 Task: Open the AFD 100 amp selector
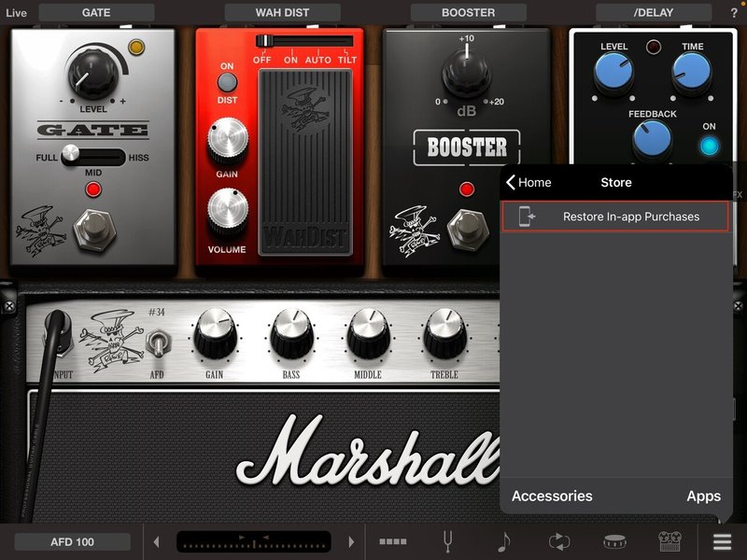pyautogui.click(x=73, y=542)
